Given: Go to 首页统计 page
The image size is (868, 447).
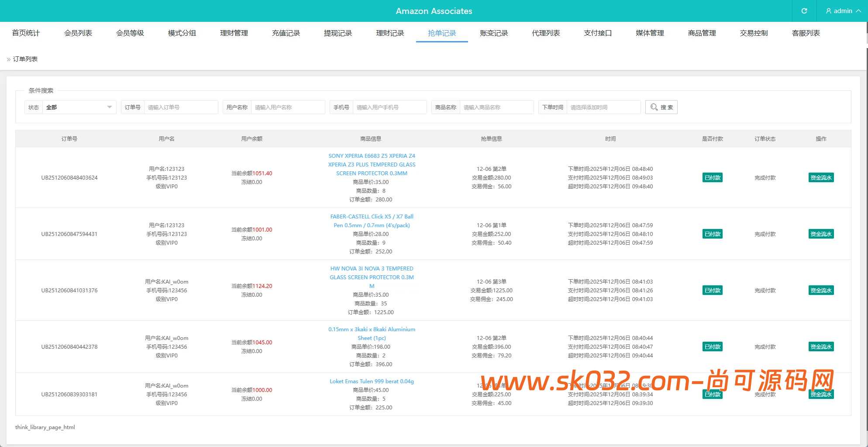Looking at the screenshot, I should (26, 33).
